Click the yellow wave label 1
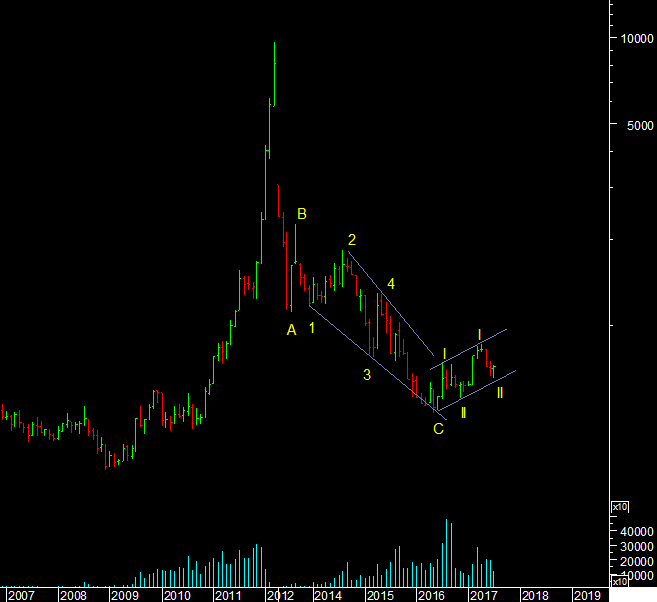The image size is (657, 602). point(312,328)
